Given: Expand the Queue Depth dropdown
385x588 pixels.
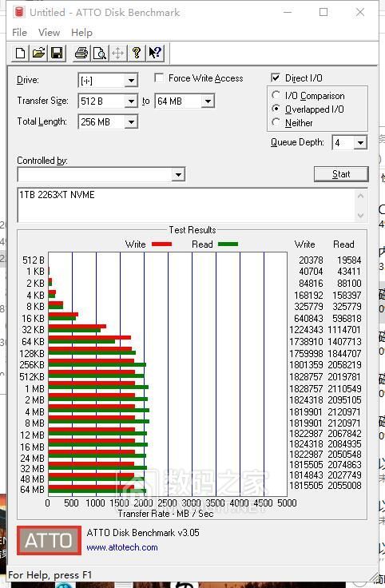Looking at the screenshot, I should (360, 142).
